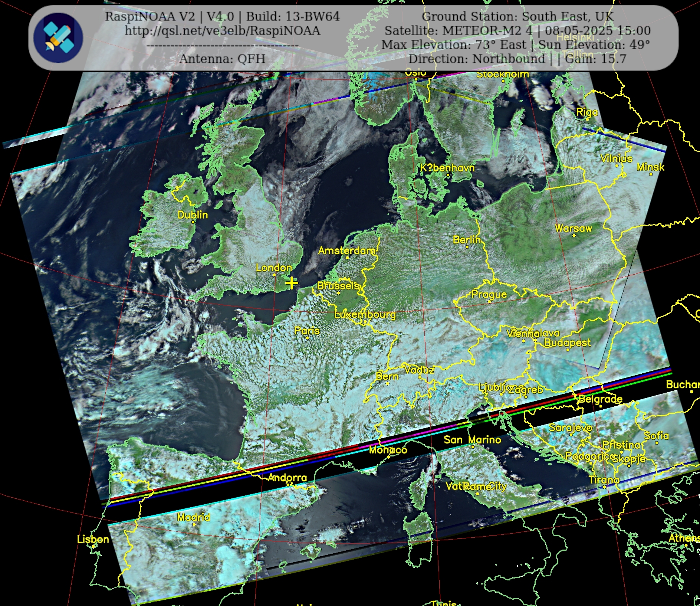Click the Oslo city label
700x606 pixels.
click(x=415, y=72)
